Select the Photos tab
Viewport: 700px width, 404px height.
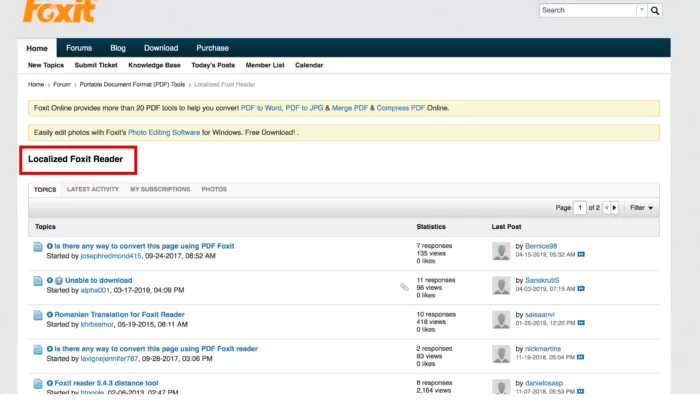tap(214, 189)
